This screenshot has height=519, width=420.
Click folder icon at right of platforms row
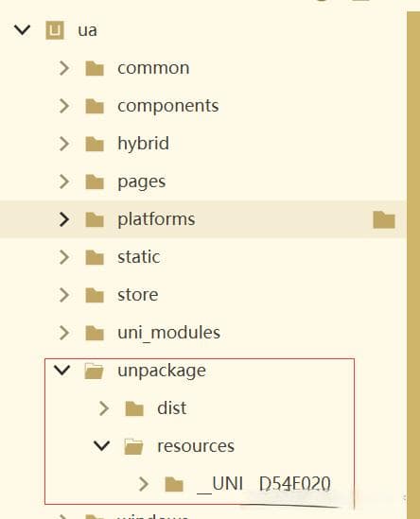(384, 219)
